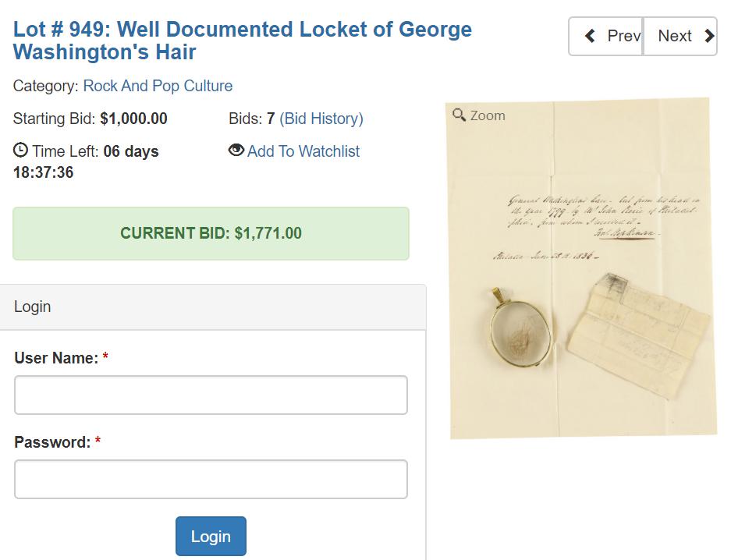Open the Lot # 949 title link

[x=242, y=41]
